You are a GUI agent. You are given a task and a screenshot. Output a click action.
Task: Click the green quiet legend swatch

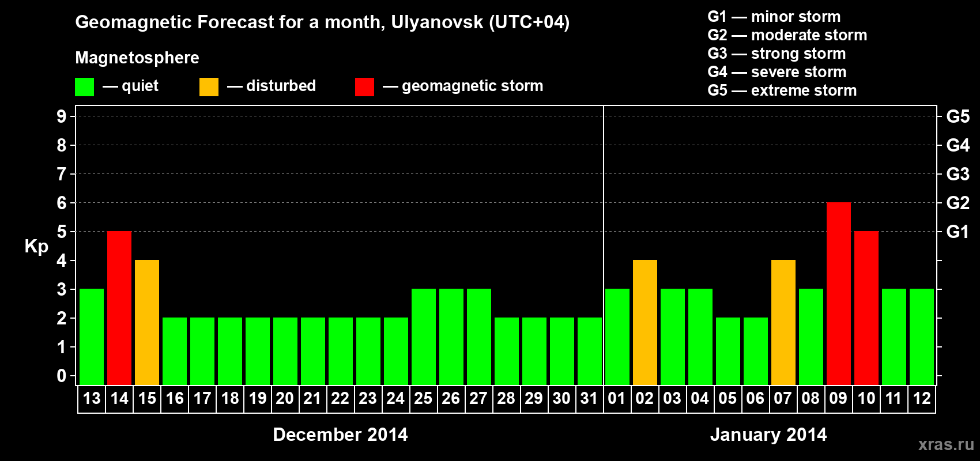84,87
